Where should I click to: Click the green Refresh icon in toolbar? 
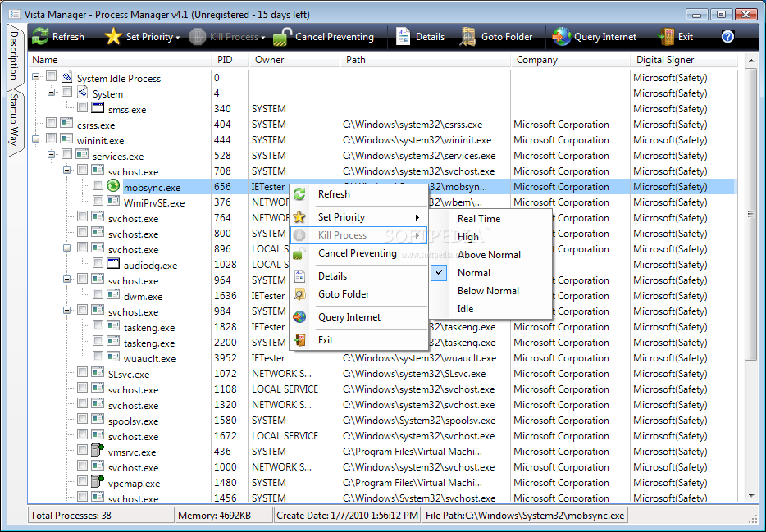click(40, 37)
